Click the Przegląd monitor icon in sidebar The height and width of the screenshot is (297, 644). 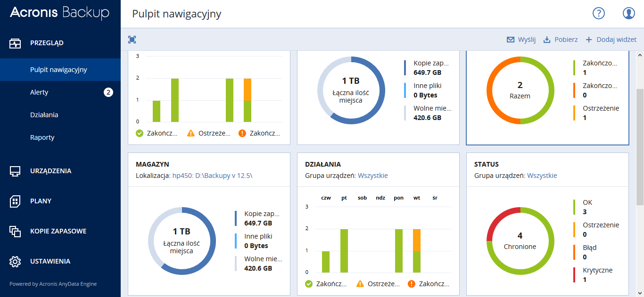(16, 43)
